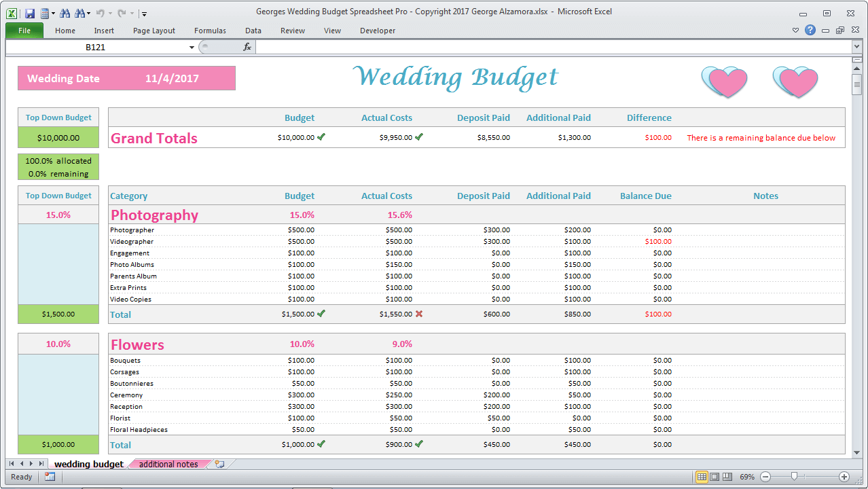Select the first Find binoculars icon
Image resolution: width=868 pixels, height=489 pixels.
click(65, 12)
